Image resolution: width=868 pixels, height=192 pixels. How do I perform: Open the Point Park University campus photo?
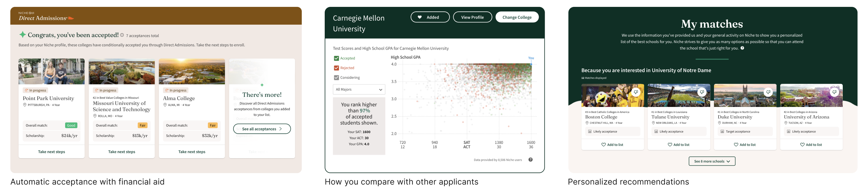52,71
